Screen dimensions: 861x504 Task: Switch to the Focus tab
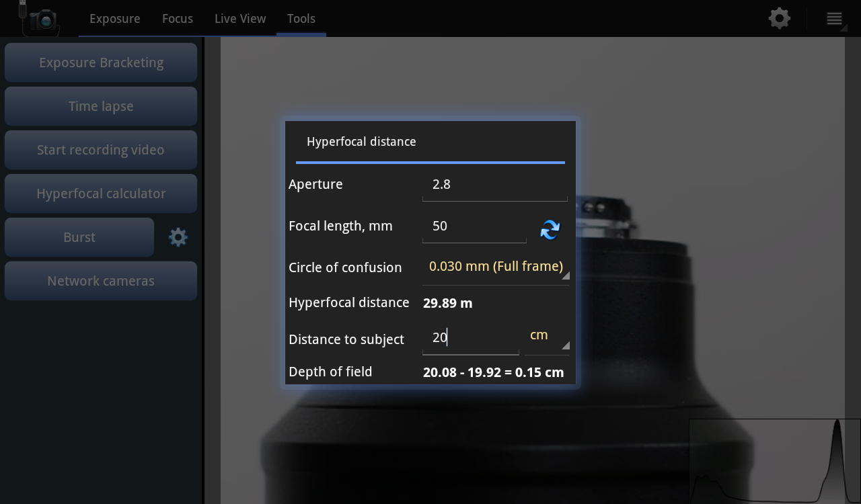177,18
